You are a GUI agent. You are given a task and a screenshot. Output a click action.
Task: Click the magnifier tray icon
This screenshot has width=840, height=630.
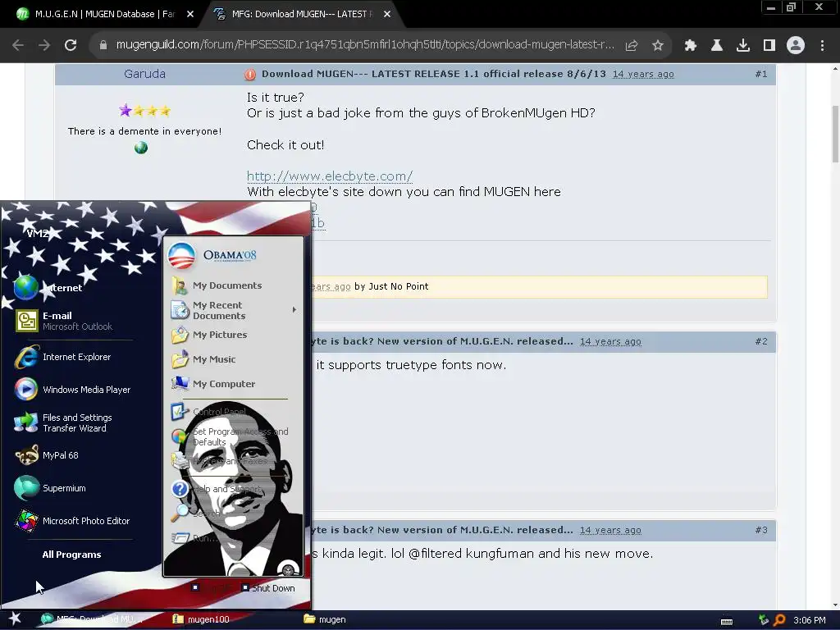(779, 620)
